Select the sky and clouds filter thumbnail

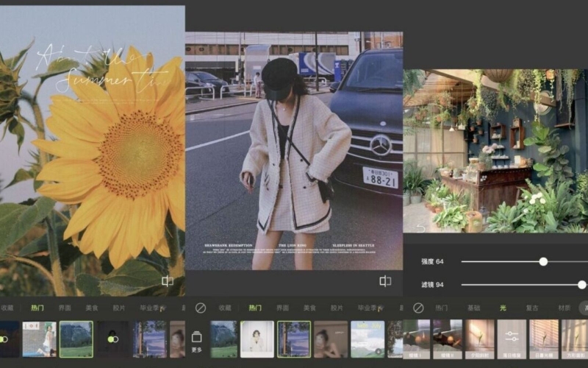click(x=367, y=339)
